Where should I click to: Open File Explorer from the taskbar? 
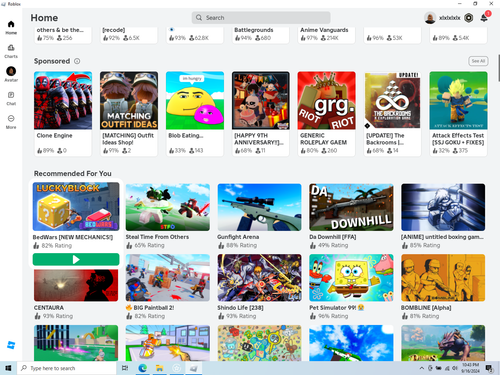[x=160, y=368]
